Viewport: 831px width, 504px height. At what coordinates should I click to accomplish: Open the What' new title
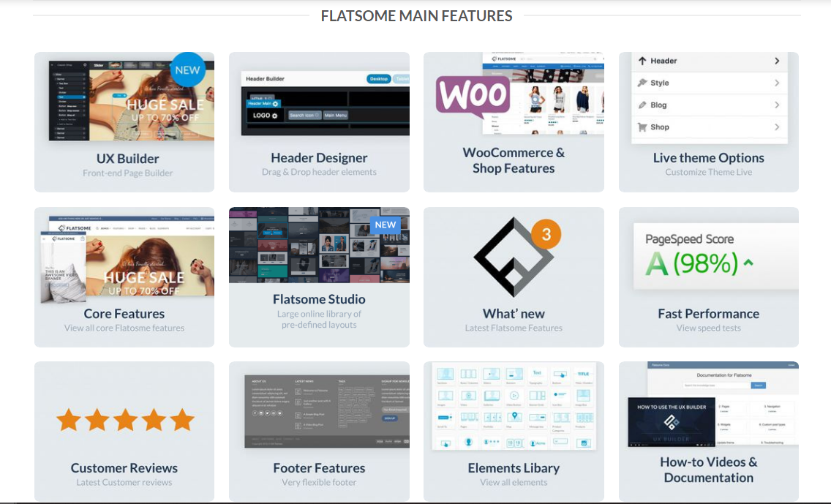click(514, 314)
